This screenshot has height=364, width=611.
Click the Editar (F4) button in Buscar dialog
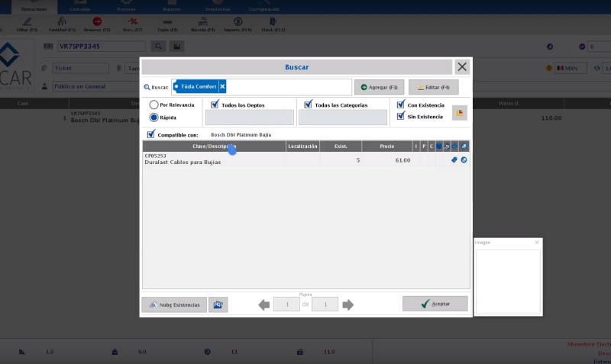434,87
